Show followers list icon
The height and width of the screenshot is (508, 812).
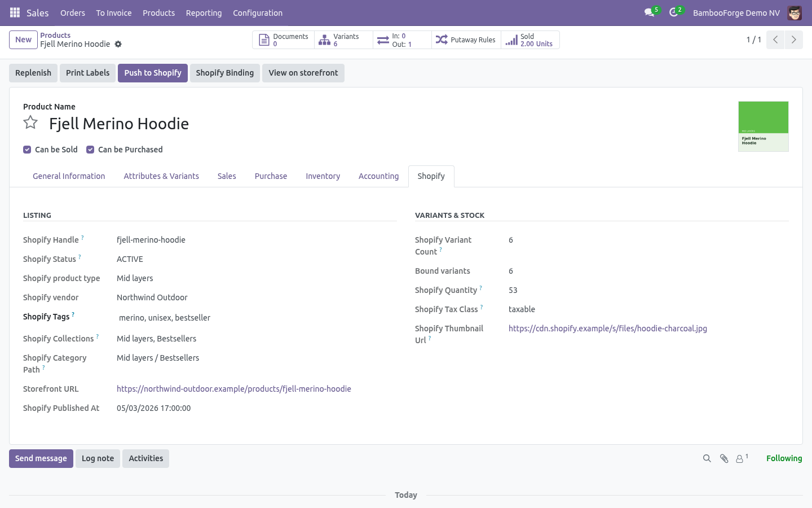tap(742, 458)
